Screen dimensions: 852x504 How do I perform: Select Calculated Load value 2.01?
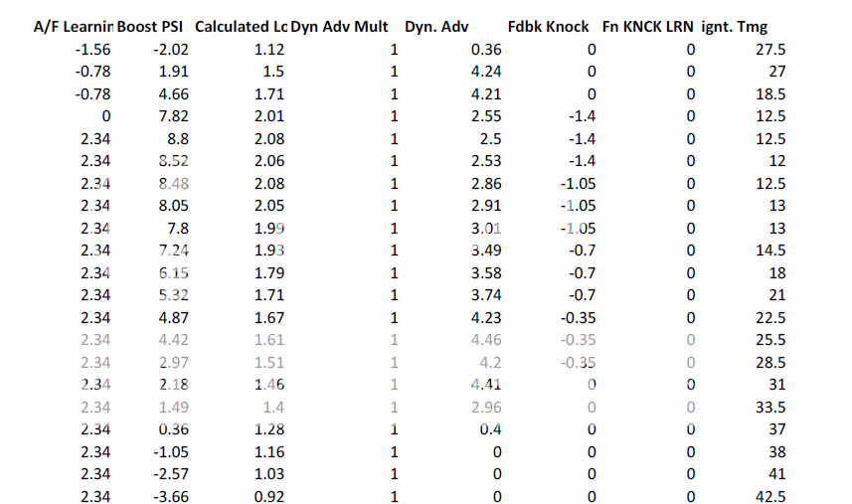pos(267,116)
